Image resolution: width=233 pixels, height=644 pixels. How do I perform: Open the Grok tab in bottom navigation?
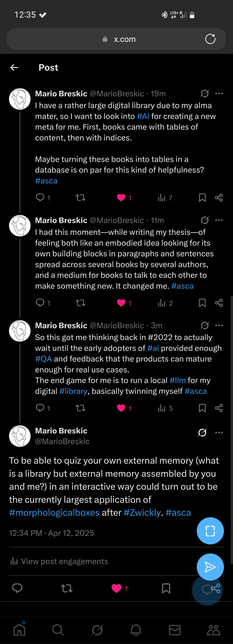pyautogui.click(x=97, y=630)
